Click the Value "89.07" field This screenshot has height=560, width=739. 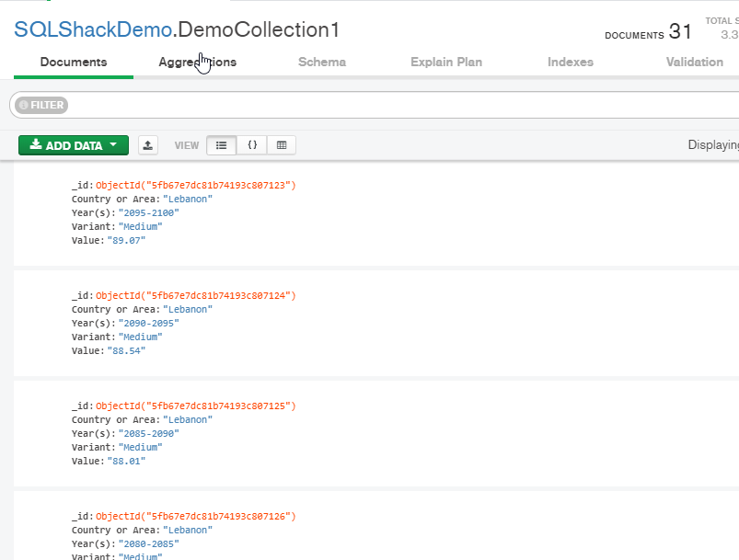[126, 240]
